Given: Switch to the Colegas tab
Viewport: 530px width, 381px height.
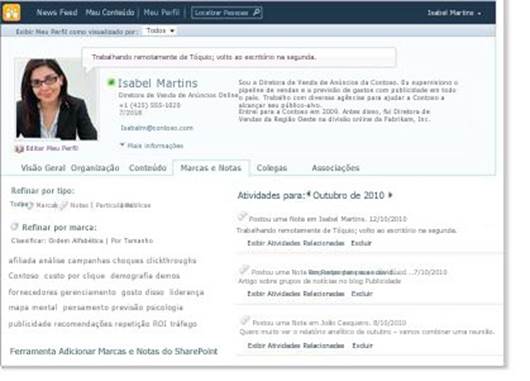Looking at the screenshot, I should 272,168.
